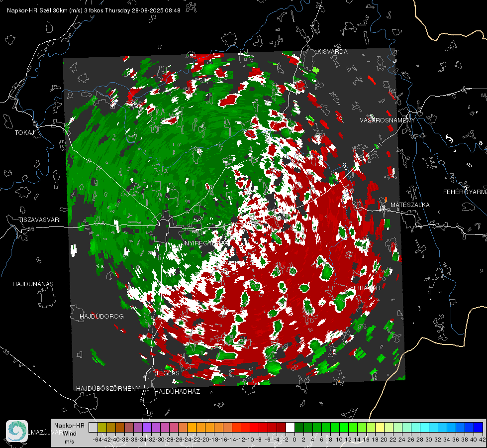Click the TISZAVASVÁRI city label
487x448 pixels.
(40, 220)
